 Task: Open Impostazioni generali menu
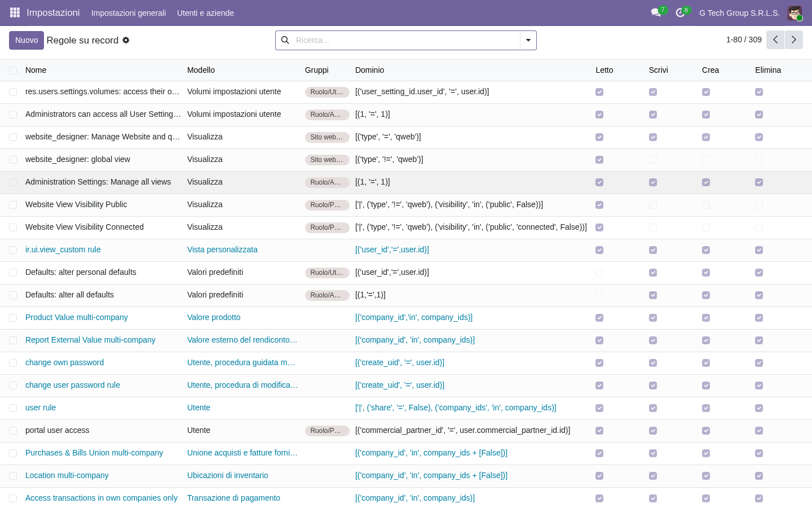(x=129, y=13)
